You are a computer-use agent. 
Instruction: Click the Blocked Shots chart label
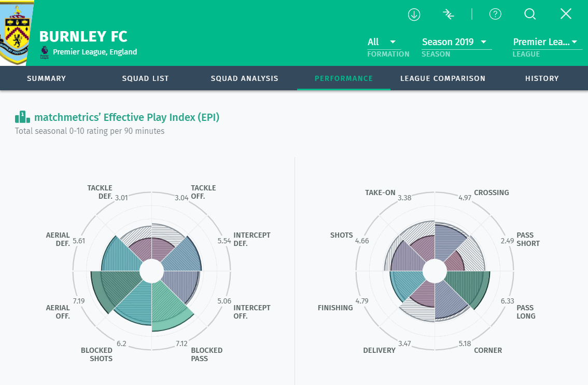click(97, 354)
